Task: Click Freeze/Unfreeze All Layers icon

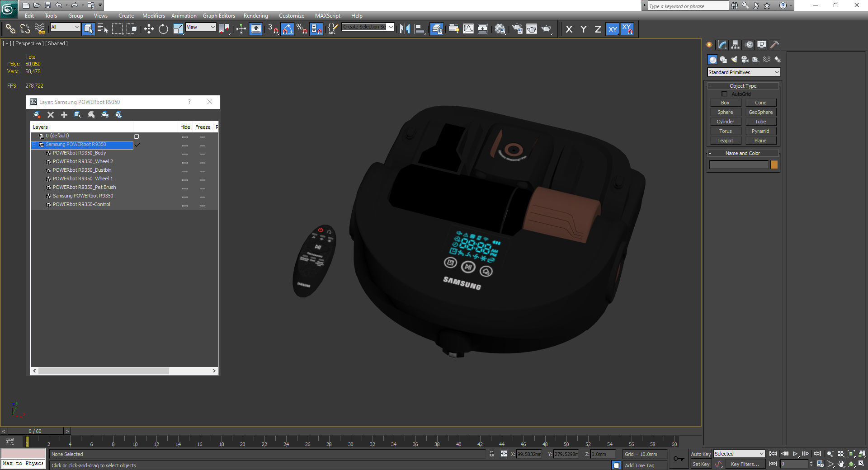Action: [118, 115]
